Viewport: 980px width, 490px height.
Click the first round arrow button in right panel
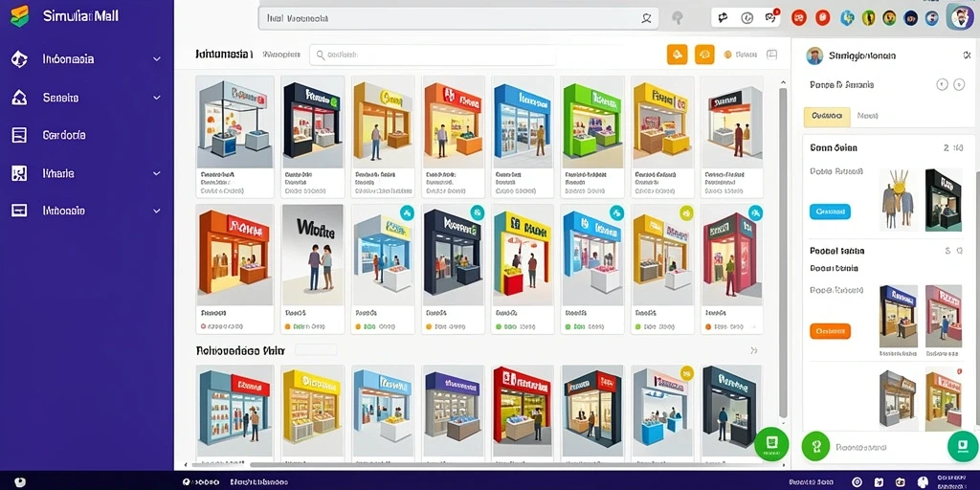point(942,84)
